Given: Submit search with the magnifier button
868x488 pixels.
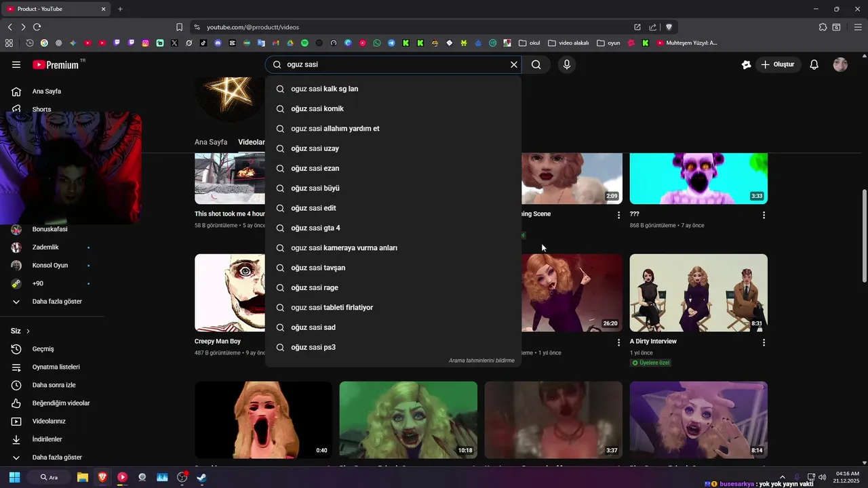Looking at the screenshot, I should tap(536, 64).
